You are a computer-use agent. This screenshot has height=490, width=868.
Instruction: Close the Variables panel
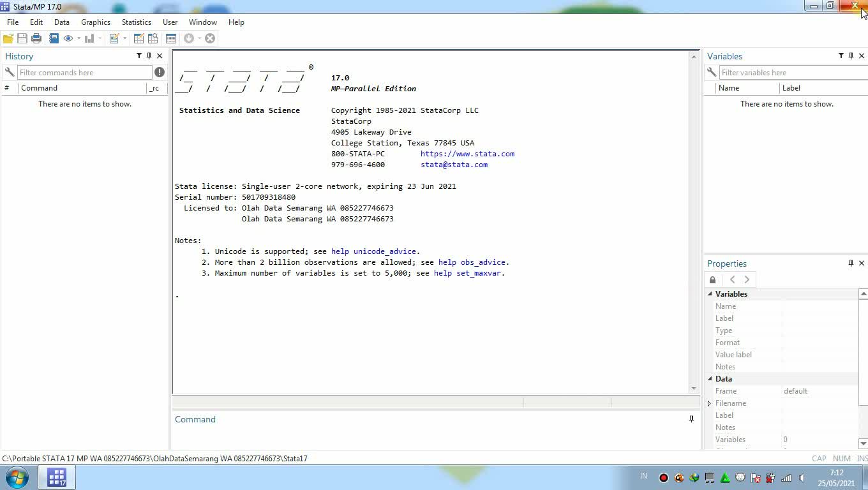click(862, 56)
